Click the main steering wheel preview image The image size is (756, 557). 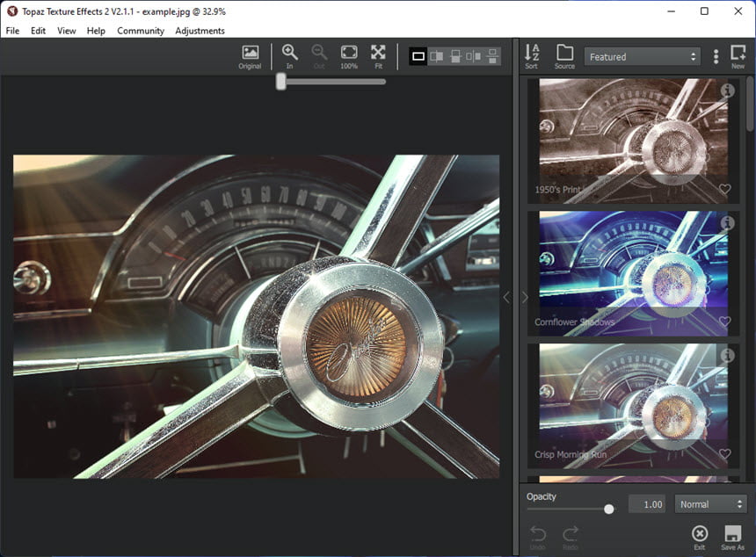tap(257, 316)
